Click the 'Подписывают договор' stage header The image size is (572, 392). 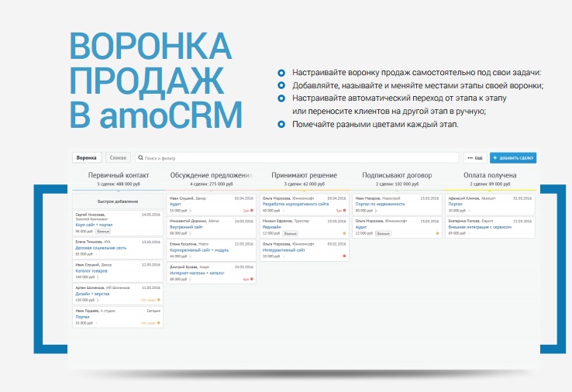[397, 175]
